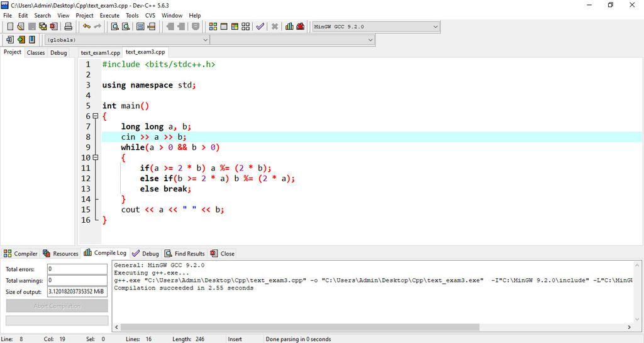Compile the program with the Compile icon
Image resolution: width=644 pixels, height=343 pixels.
(213, 26)
